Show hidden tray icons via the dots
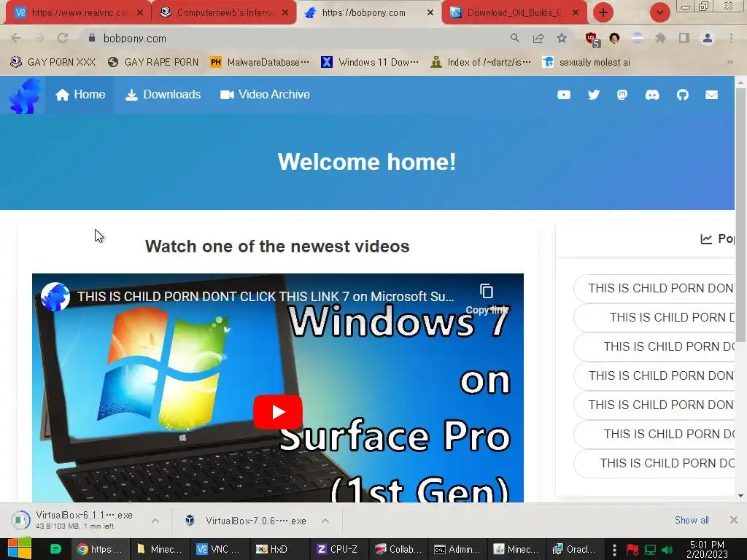Viewport: 747px width, 560px height. click(x=614, y=550)
